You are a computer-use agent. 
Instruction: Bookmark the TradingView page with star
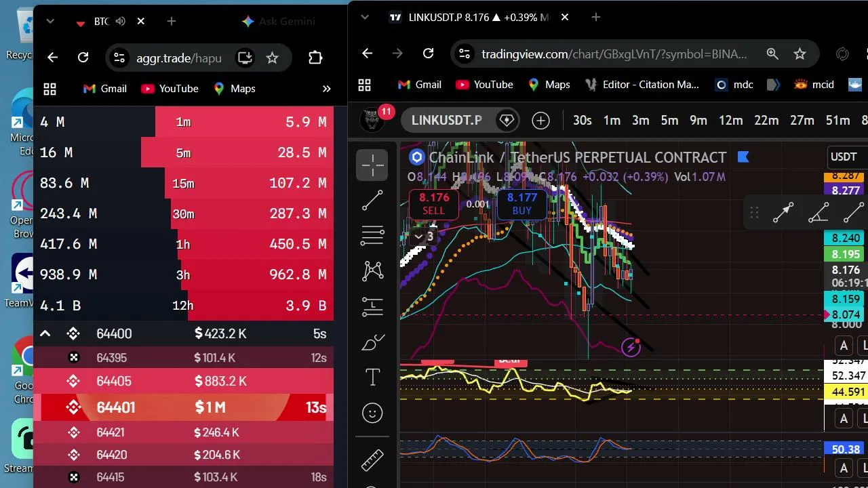[x=800, y=54]
